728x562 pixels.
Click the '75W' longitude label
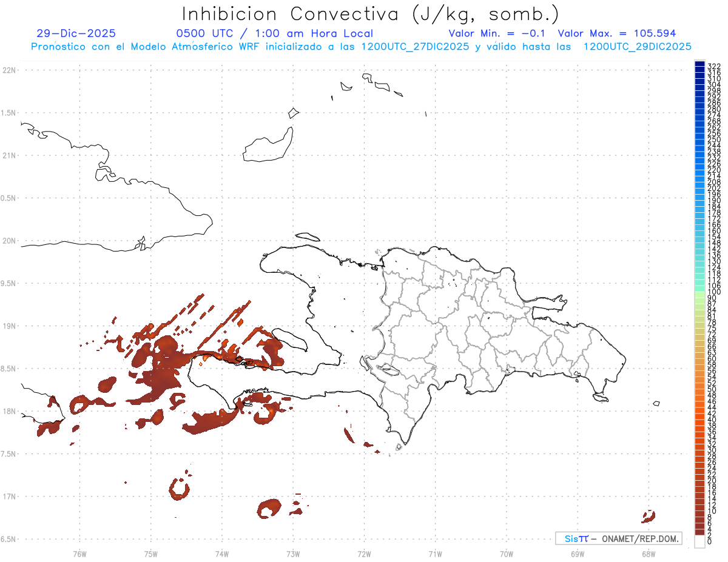[x=150, y=554]
